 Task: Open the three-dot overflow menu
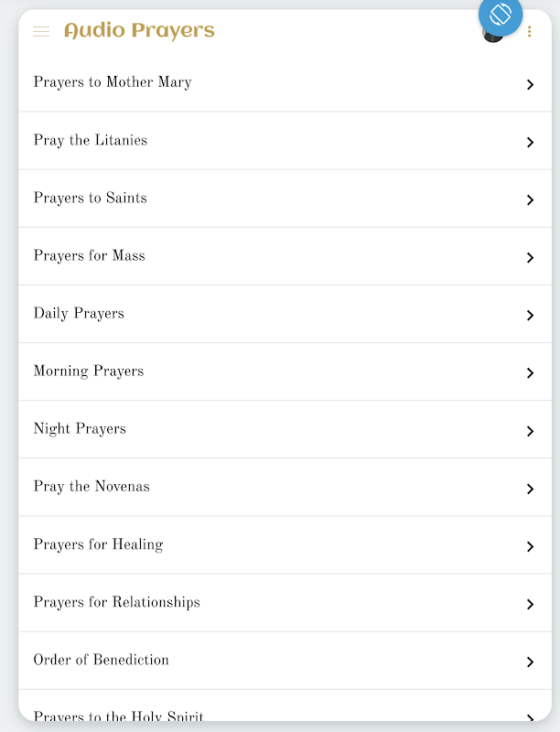click(529, 31)
